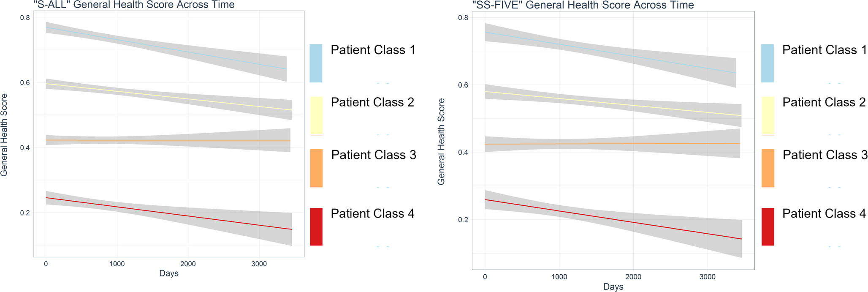Click the orange Patient Class 3 swatch in SS-FIVE legend

(x=768, y=168)
